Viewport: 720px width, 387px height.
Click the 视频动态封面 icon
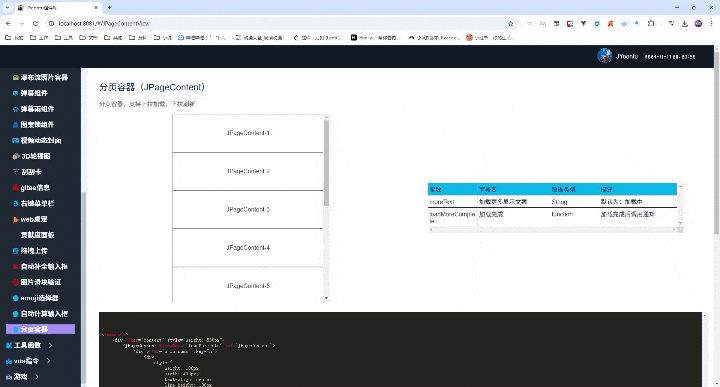point(16,140)
